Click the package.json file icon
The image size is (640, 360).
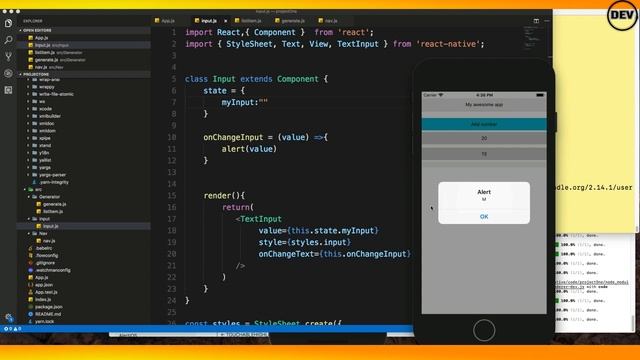click(x=31, y=307)
